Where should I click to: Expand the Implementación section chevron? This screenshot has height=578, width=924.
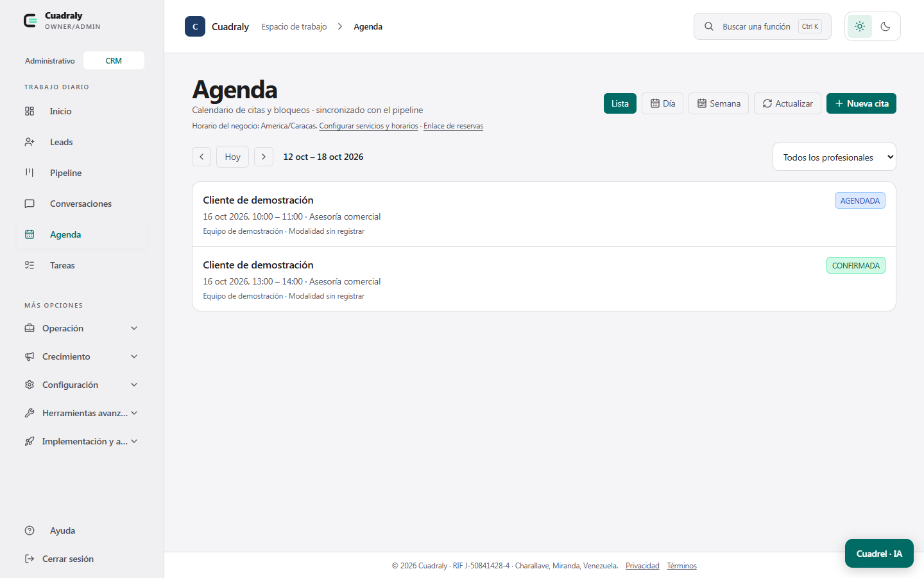pos(134,441)
